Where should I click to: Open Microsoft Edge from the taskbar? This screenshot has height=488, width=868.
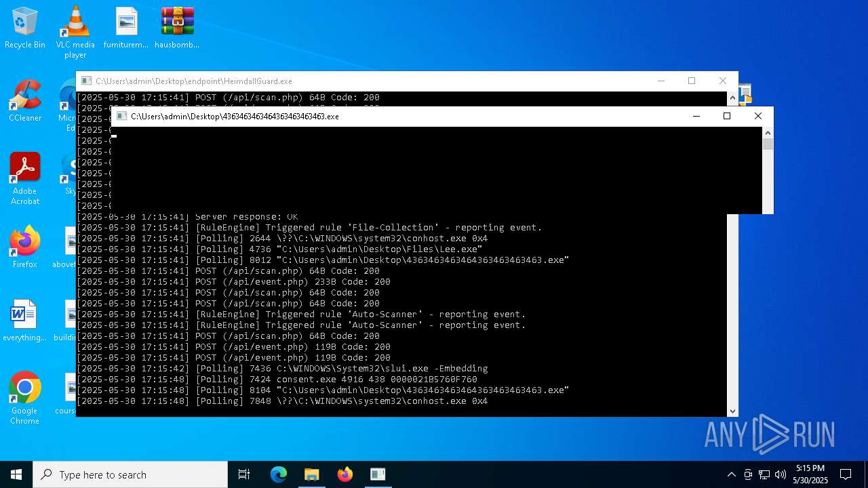(x=279, y=474)
